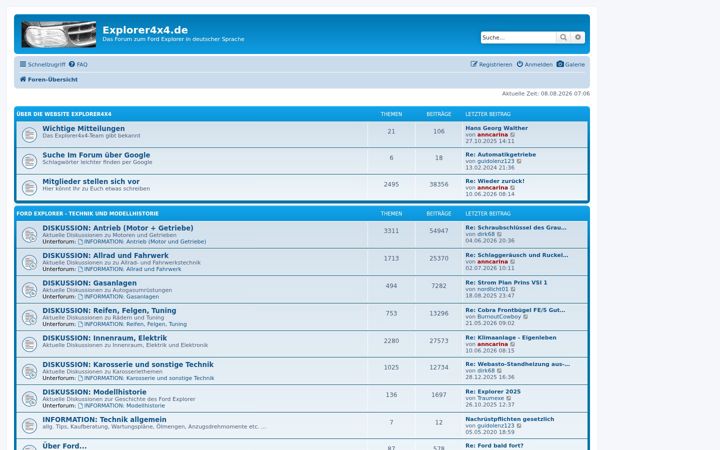Open the FAQ page

tap(78, 64)
